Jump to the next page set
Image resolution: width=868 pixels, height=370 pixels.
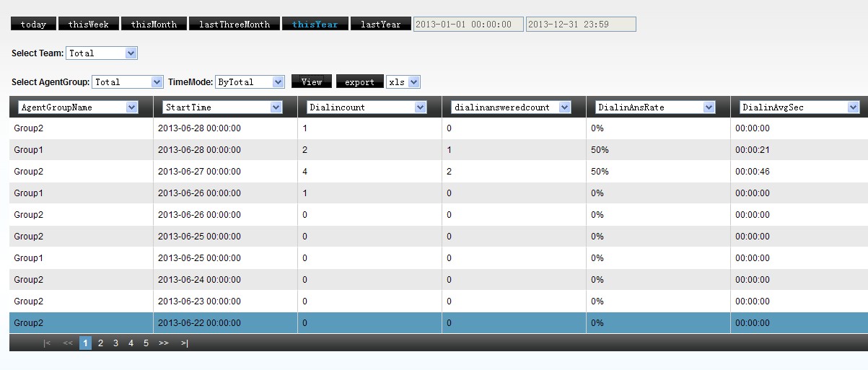pyautogui.click(x=163, y=343)
